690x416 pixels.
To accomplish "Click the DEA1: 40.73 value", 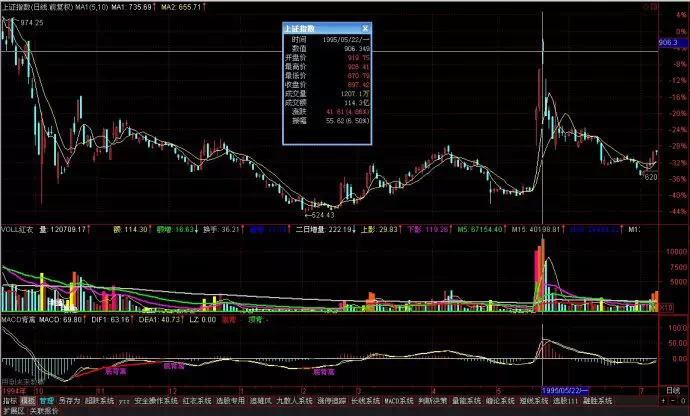I will click(x=159, y=319).
